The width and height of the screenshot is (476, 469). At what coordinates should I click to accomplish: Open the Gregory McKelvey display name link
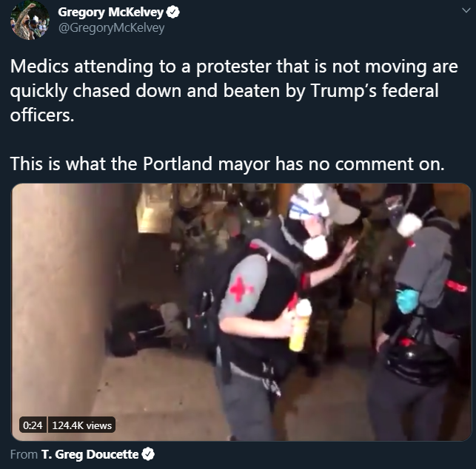pos(111,13)
